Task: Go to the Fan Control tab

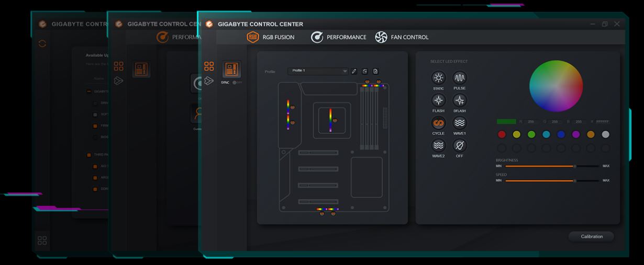Action: [402, 37]
